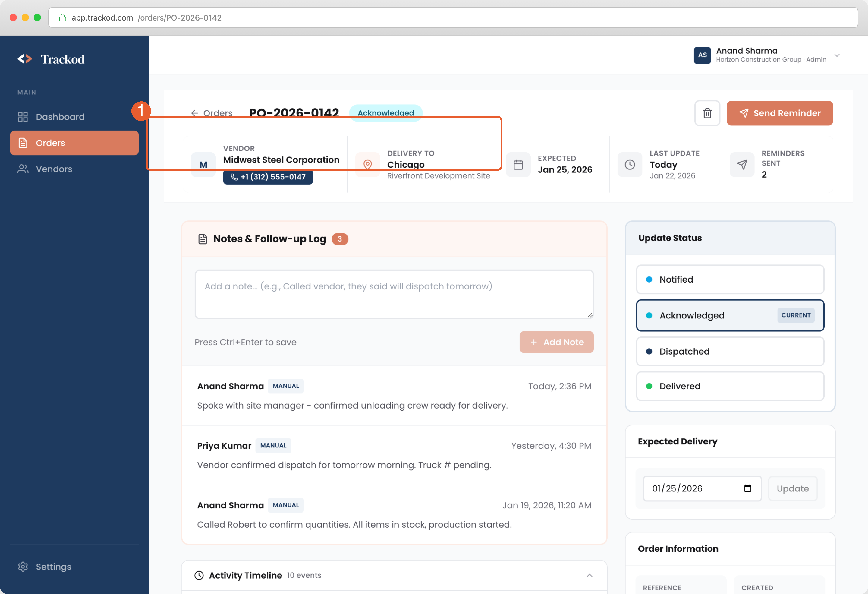Viewport: 868px width, 594px height.
Task: Open the Expected Delivery date picker
Action: pos(748,488)
